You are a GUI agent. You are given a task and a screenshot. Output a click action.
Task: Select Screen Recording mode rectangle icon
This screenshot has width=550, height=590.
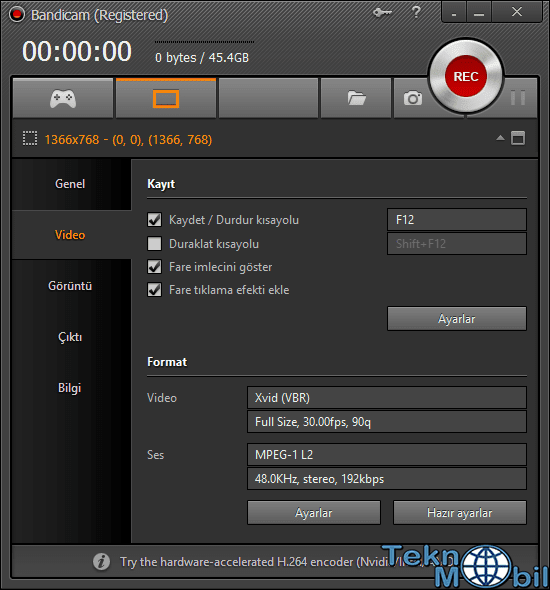point(166,99)
